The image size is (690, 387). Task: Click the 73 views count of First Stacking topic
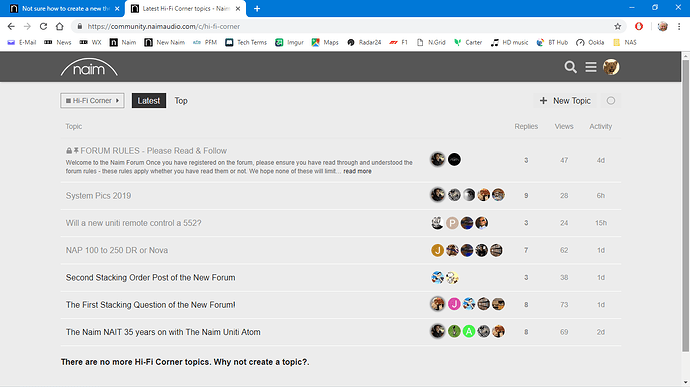[564, 305]
